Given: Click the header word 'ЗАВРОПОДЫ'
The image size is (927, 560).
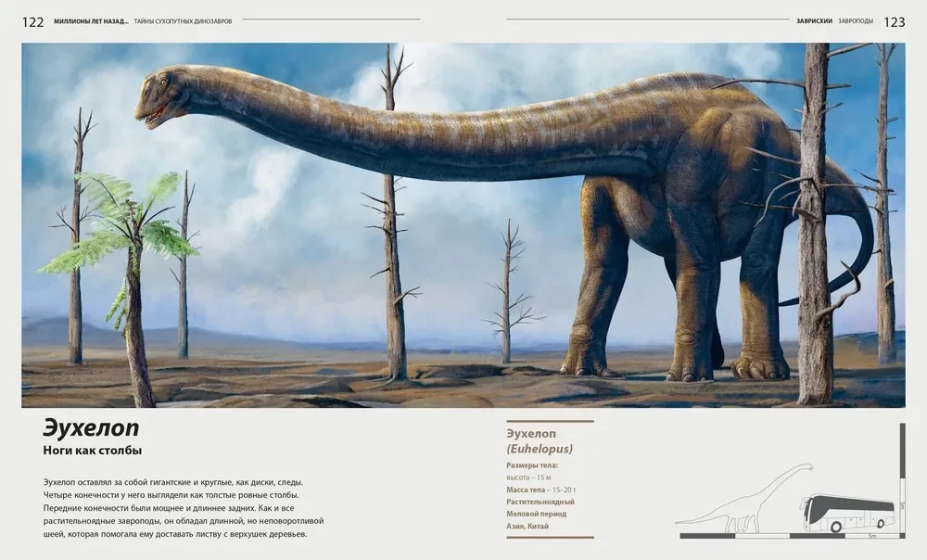Looking at the screenshot, I should (856, 21).
